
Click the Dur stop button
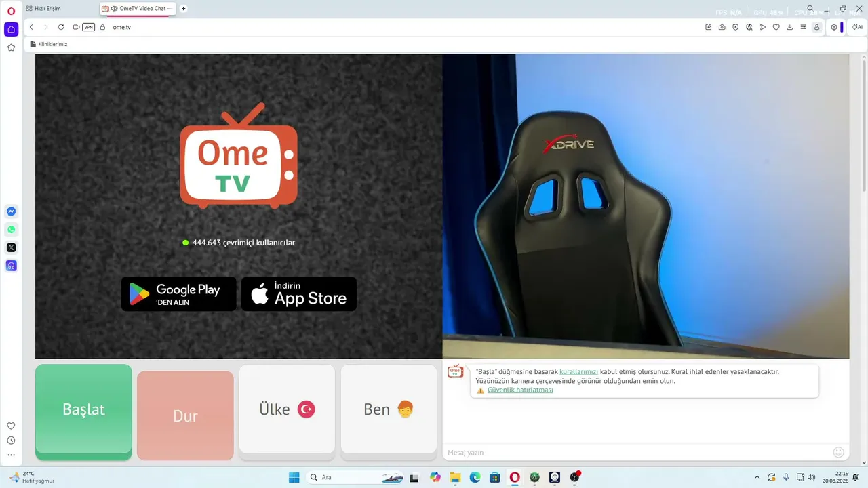(x=185, y=415)
